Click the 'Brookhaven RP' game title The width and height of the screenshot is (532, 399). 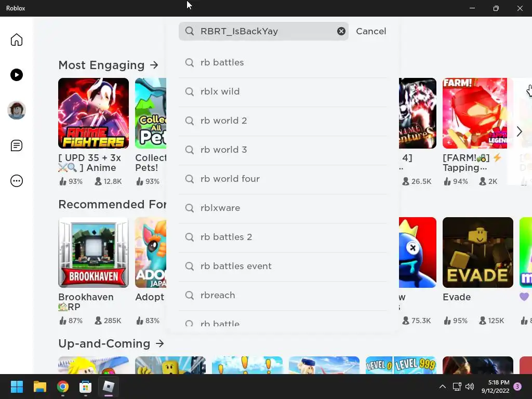click(86, 302)
